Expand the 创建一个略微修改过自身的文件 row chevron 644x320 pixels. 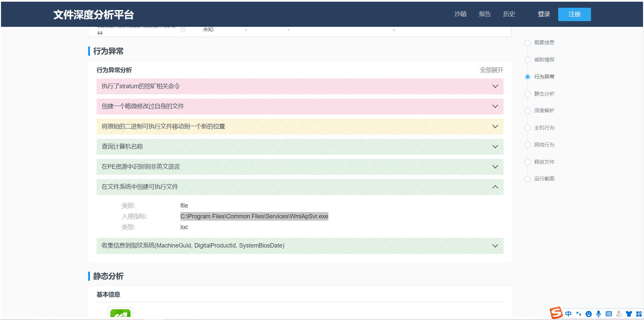[x=495, y=106]
